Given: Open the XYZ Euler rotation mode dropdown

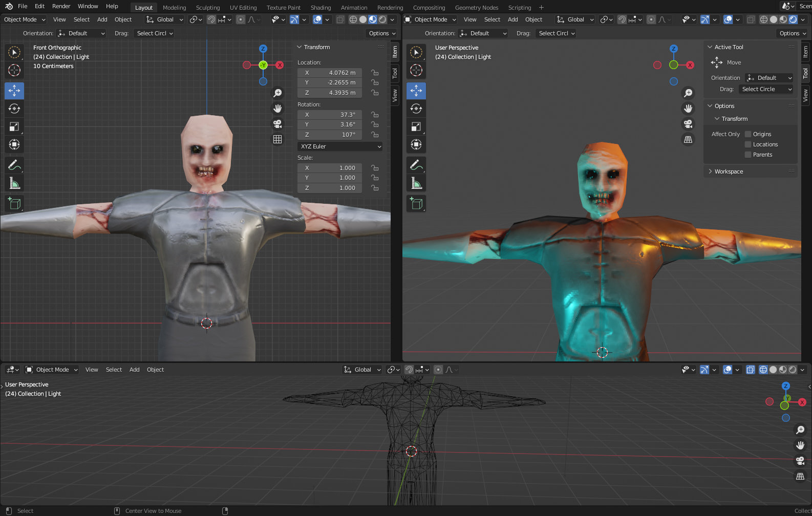Looking at the screenshot, I should (x=340, y=146).
